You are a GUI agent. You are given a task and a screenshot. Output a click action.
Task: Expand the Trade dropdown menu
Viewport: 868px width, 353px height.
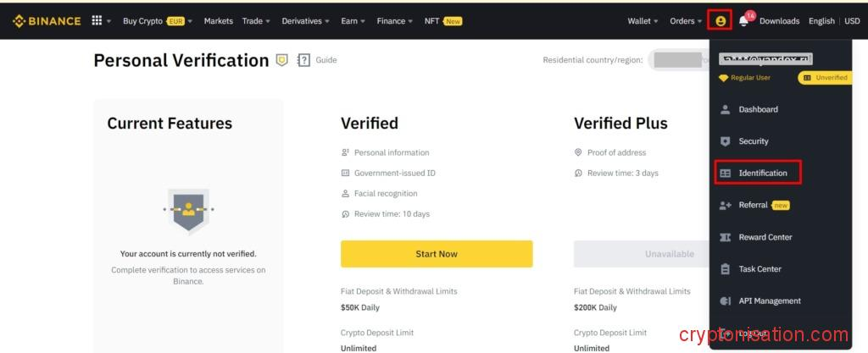[x=256, y=21]
